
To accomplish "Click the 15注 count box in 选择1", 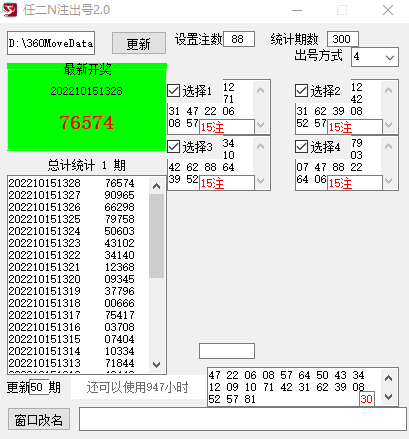I will 227,127.
